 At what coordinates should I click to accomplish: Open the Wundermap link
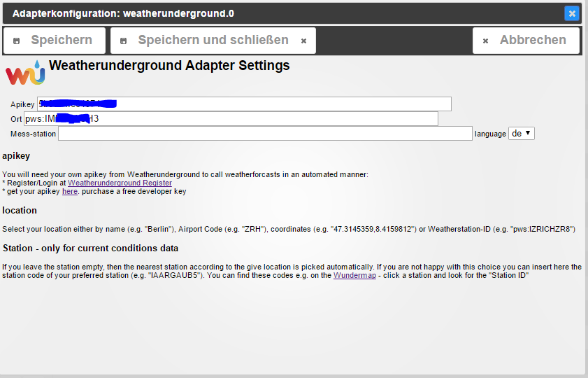(x=354, y=275)
